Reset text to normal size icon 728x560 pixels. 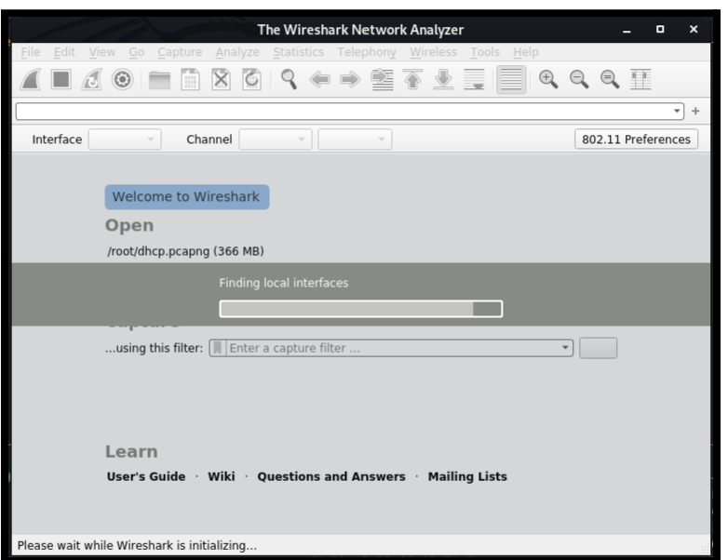610,79
